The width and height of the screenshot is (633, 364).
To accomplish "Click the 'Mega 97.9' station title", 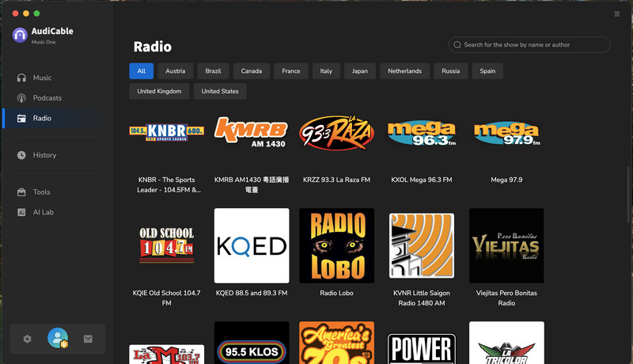I will click(x=506, y=180).
